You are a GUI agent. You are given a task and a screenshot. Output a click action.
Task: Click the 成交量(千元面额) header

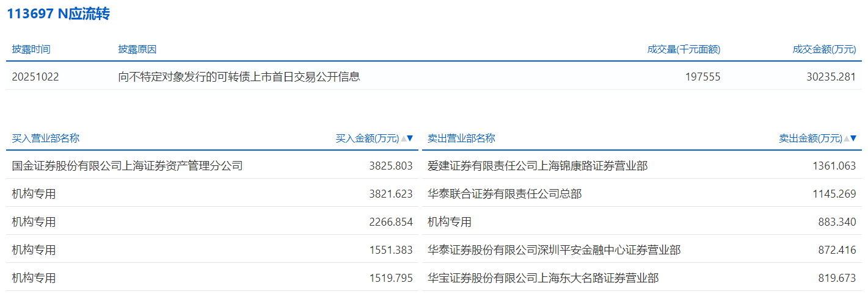(x=684, y=49)
